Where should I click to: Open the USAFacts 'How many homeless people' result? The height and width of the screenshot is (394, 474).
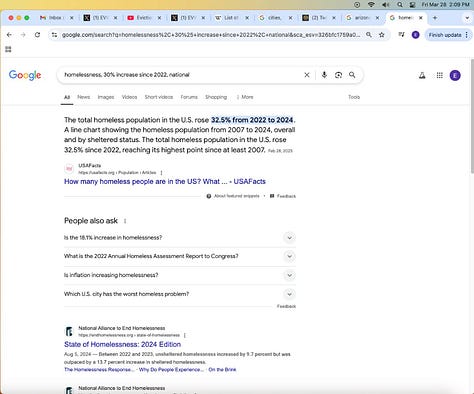coord(165,182)
